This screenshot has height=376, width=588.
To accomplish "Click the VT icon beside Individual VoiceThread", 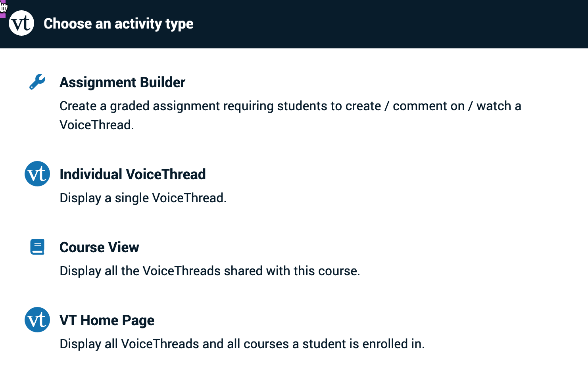I will (37, 174).
